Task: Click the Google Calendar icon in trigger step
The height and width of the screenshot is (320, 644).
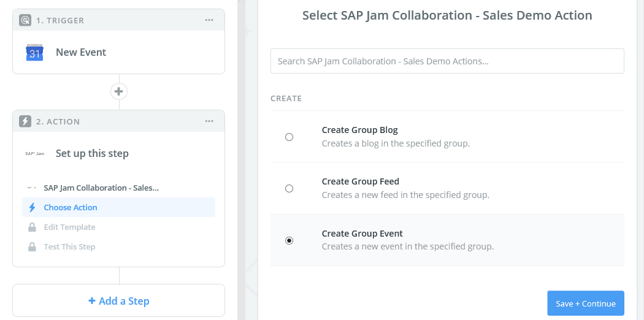Action: tap(34, 53)
